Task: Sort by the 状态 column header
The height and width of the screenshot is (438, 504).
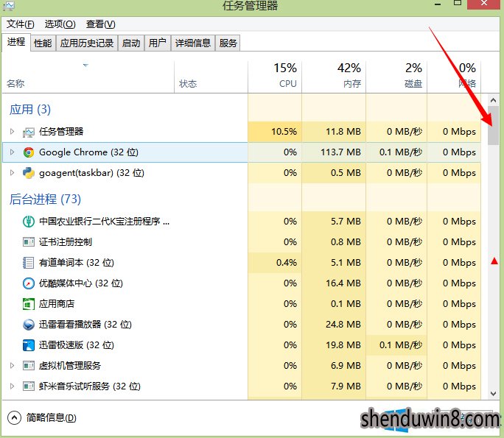Action: [x=211, y=77]
